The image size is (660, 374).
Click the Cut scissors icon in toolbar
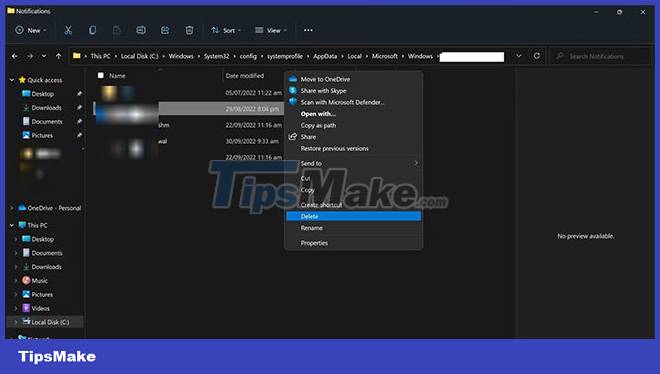point(68,30)
